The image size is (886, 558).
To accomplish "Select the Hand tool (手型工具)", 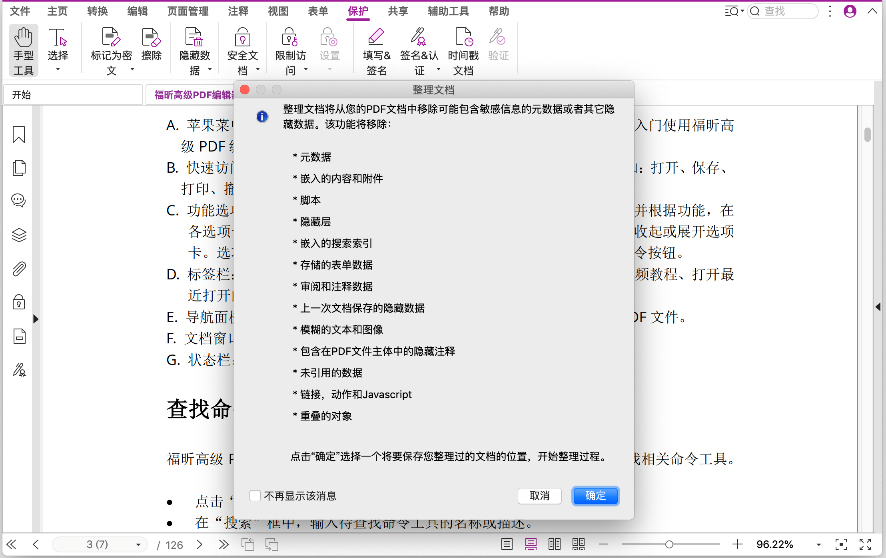I will coord(23,50).
